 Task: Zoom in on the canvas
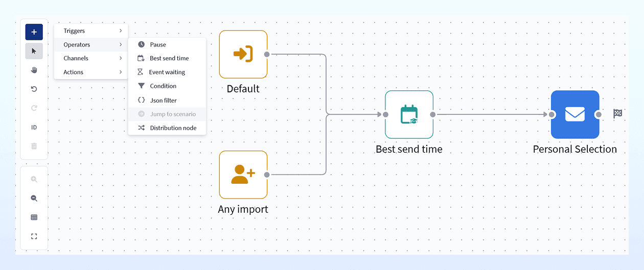tap(34, 179)
